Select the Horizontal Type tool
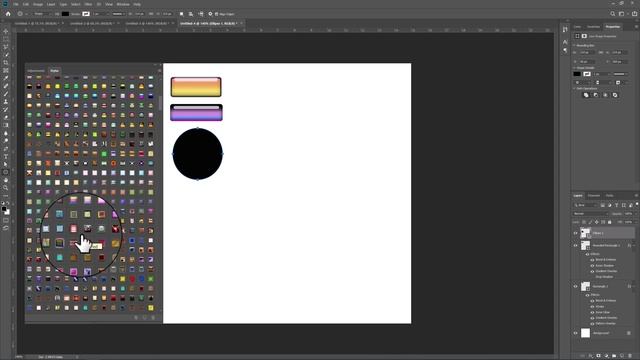This screenshot has width=640, height=360. coord(6,157)
